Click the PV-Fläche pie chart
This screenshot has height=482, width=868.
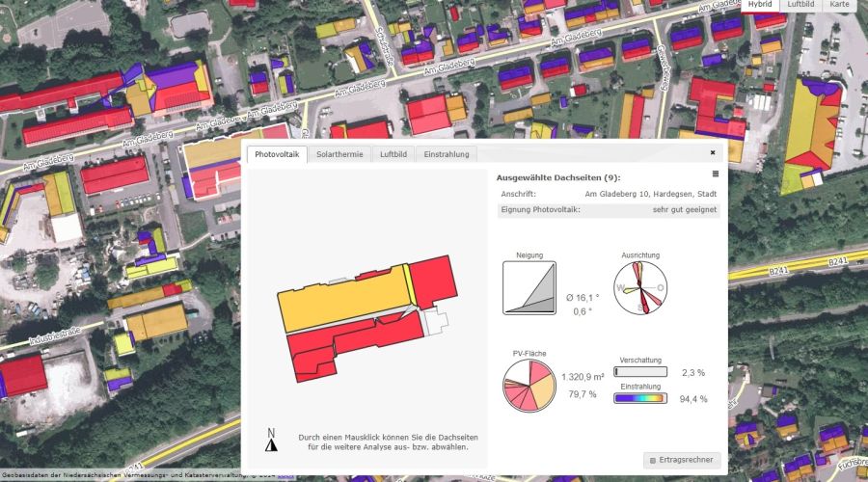tap(529, 386)
